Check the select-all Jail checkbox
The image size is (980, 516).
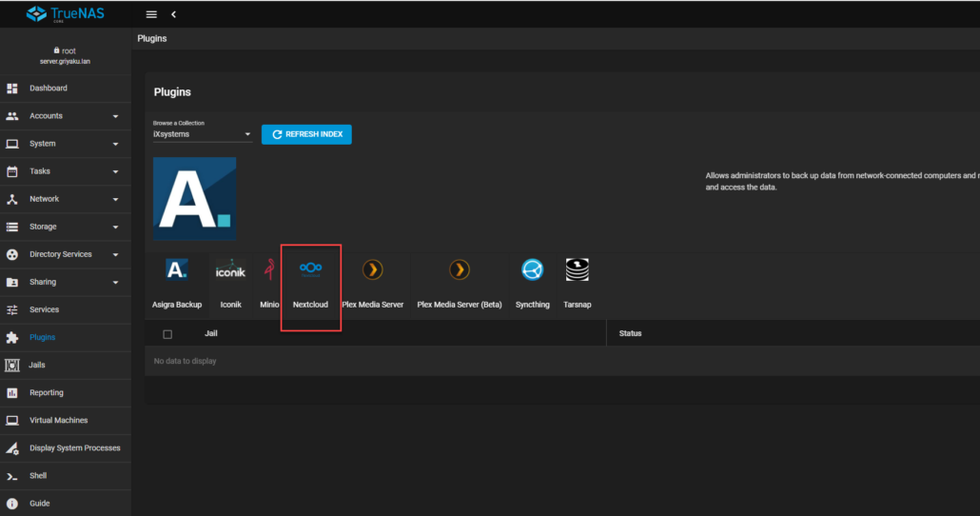pos(167,334)
